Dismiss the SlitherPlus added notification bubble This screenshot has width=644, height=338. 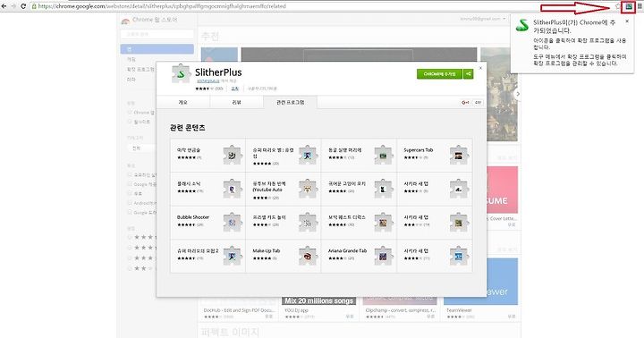tap(627, 21)
